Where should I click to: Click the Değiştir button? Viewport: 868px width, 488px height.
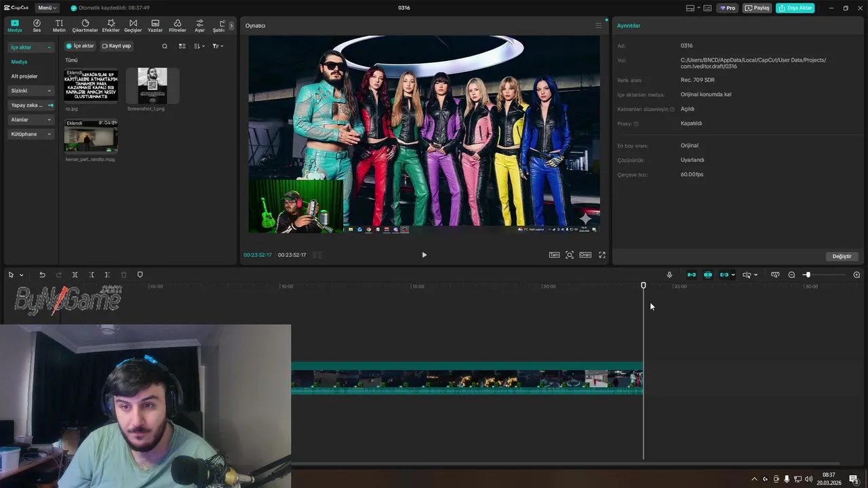click(x=842, y=256)
